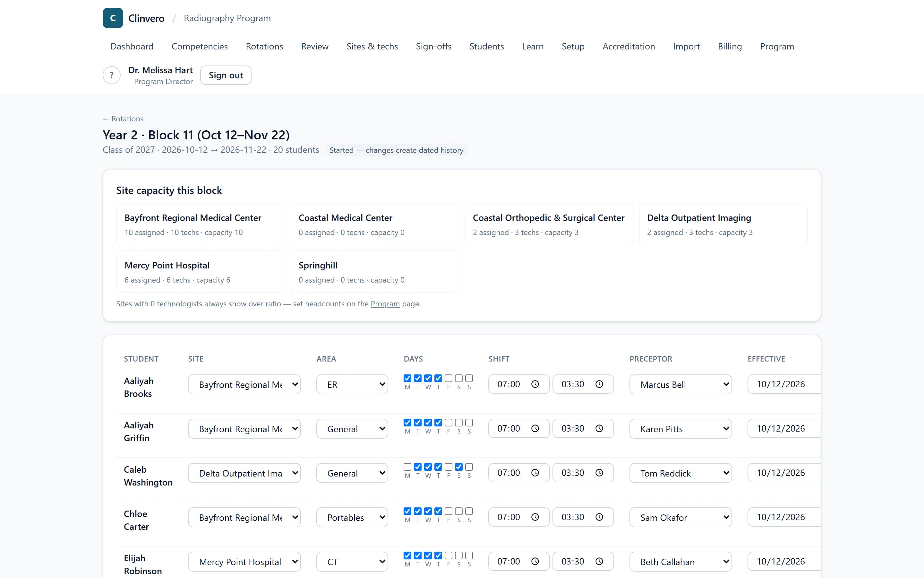Open Portables area dropdown for Chloe Carter
Viewport: 924px width, 578px height.
(x=352, y=517)
